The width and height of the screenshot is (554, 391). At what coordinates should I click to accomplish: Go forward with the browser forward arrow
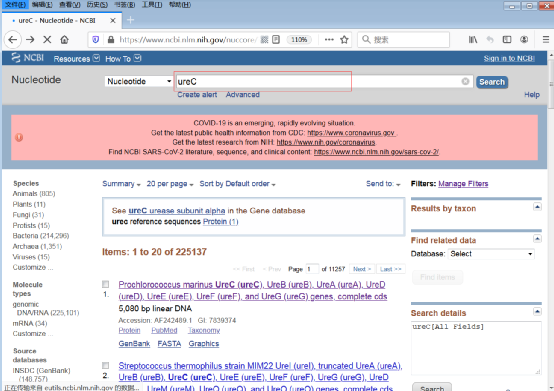coord(30,40)
